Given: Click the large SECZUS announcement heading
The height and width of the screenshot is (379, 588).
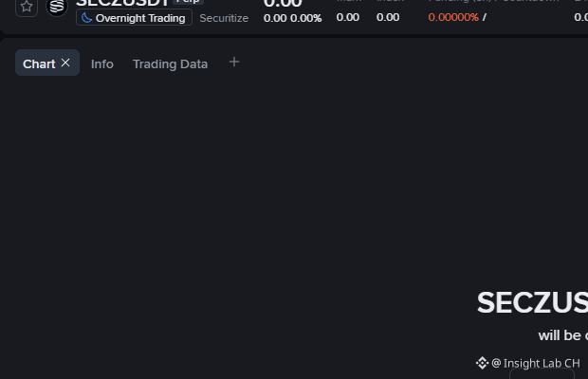Looking at the screenshot, I should pyautogui.click(x=532, y=302).
